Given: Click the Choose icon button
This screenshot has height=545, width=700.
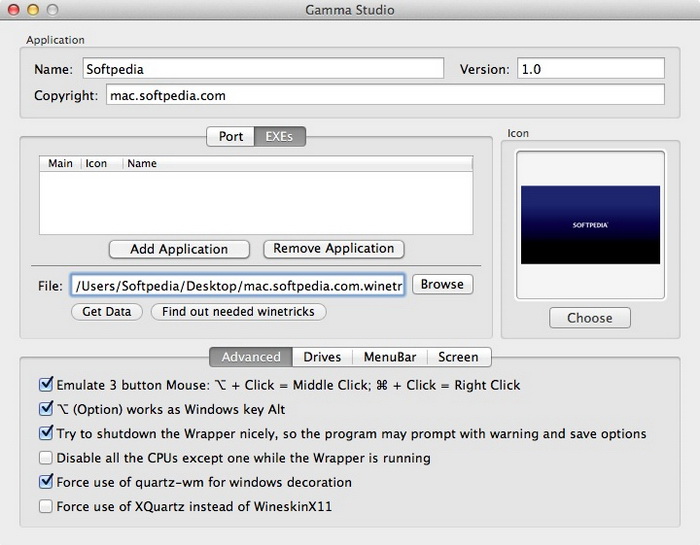Looking at the screenshot, I should tap(590, 318).
